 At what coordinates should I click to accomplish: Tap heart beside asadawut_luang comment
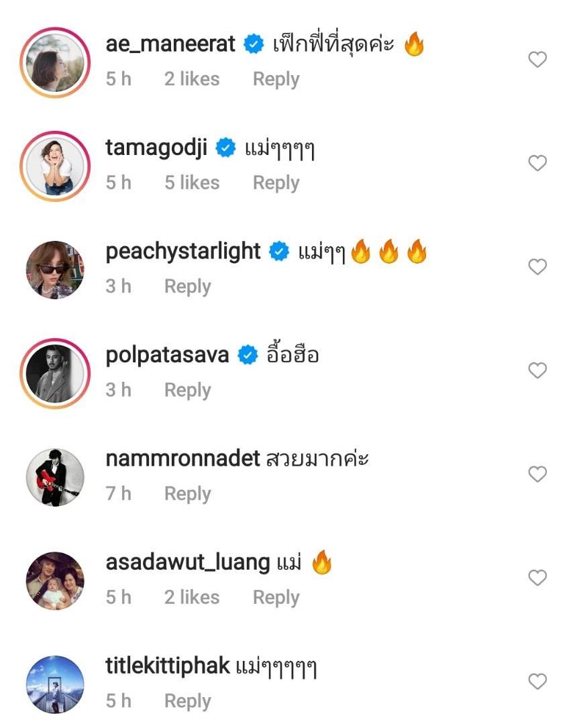point(537,578)
